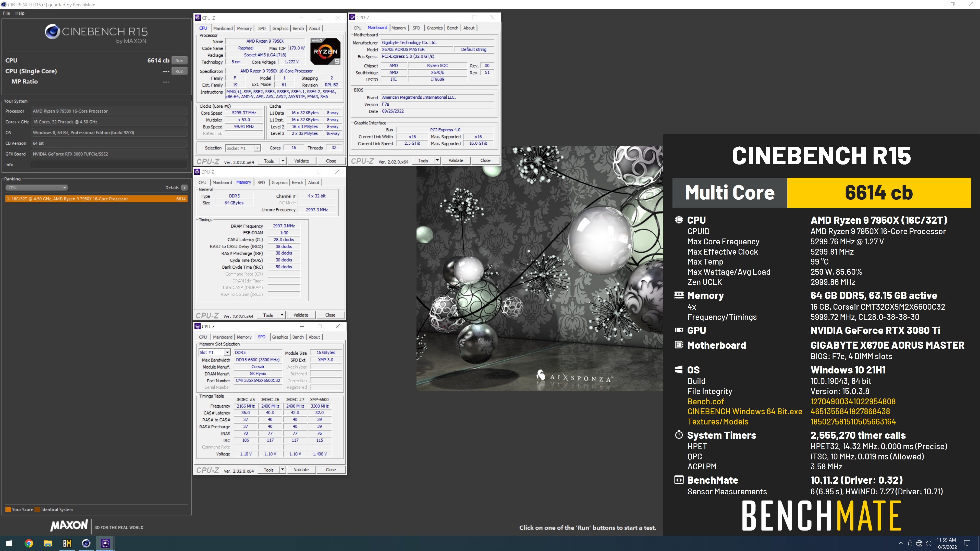Click the rendered Cinebench scene image
Viewport: 980px width, 551px height.
(540, 268)
